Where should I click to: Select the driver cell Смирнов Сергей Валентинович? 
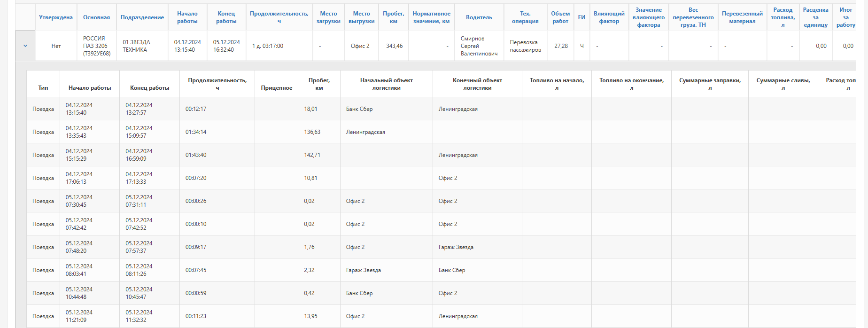(479, 46)
